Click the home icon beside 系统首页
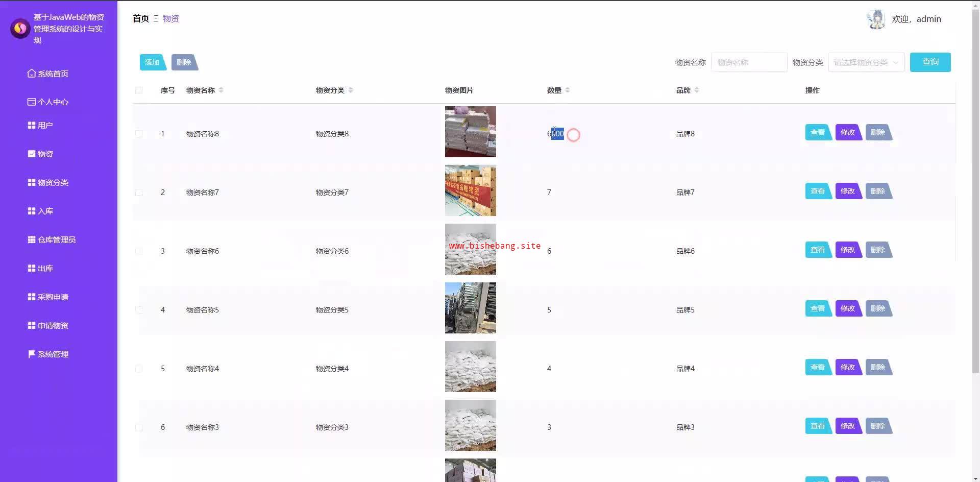 32,74
